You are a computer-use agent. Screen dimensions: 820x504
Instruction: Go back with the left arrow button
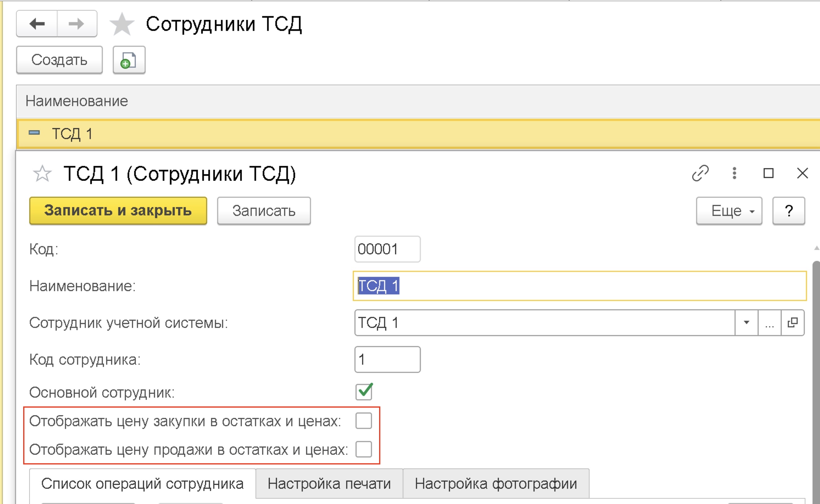37,24
